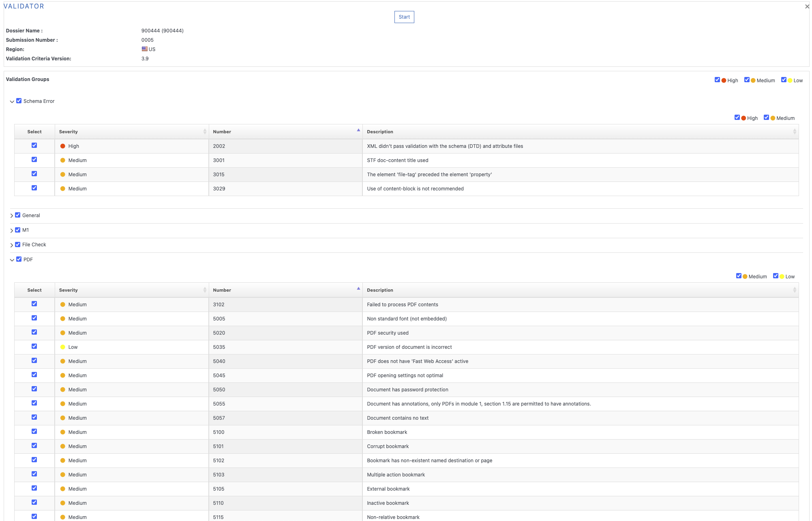
Task: Click the Start validation button
Action: coord(404,17)
